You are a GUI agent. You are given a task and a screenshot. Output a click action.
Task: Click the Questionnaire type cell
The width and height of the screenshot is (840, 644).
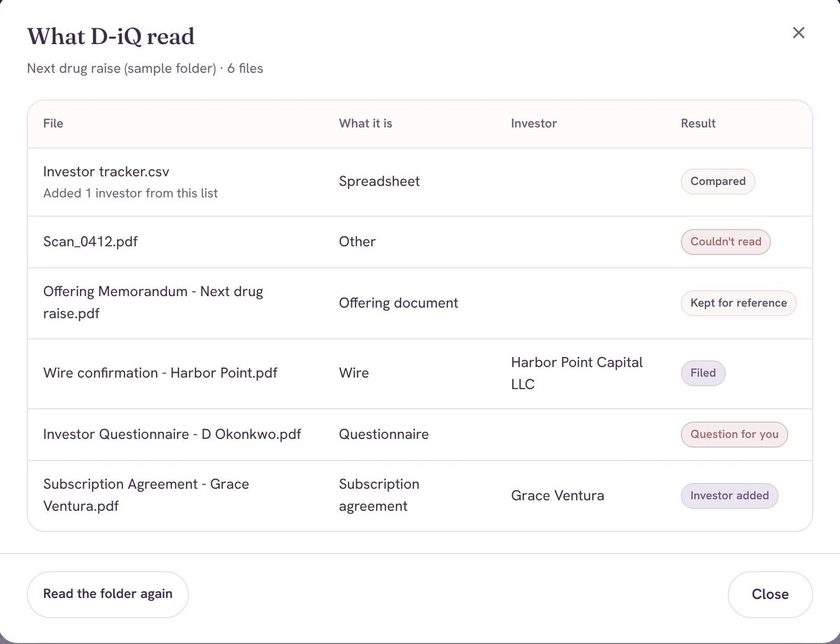pyautogui.click(x=384, y=434)
